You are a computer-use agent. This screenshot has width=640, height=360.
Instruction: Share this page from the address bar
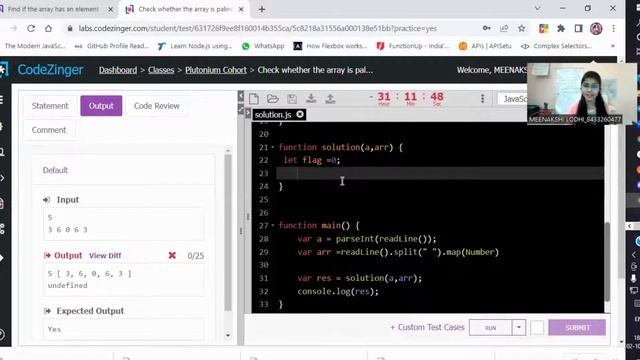click(504, 28)
